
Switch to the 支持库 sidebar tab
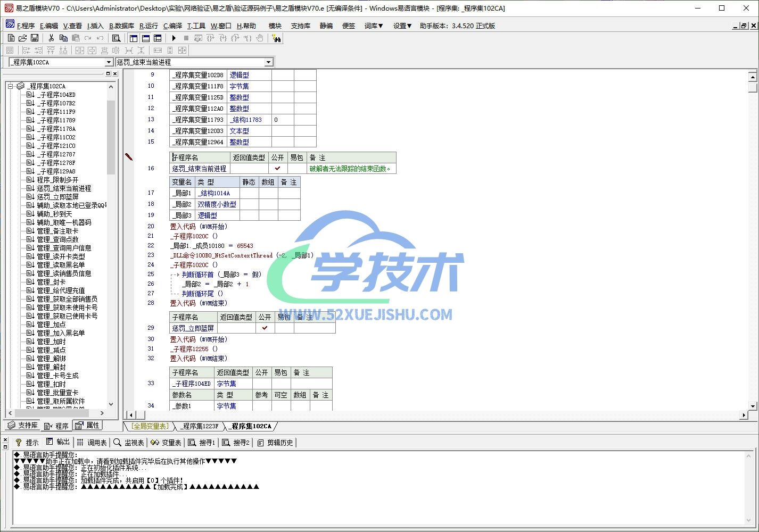[22, 426]
